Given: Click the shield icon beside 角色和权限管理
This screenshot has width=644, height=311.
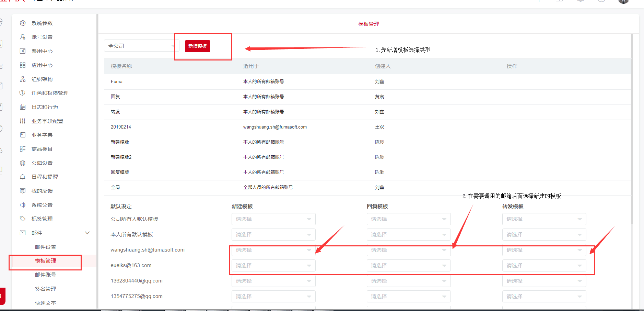Looking at the screenshot, I should click(x=23, y=93).
